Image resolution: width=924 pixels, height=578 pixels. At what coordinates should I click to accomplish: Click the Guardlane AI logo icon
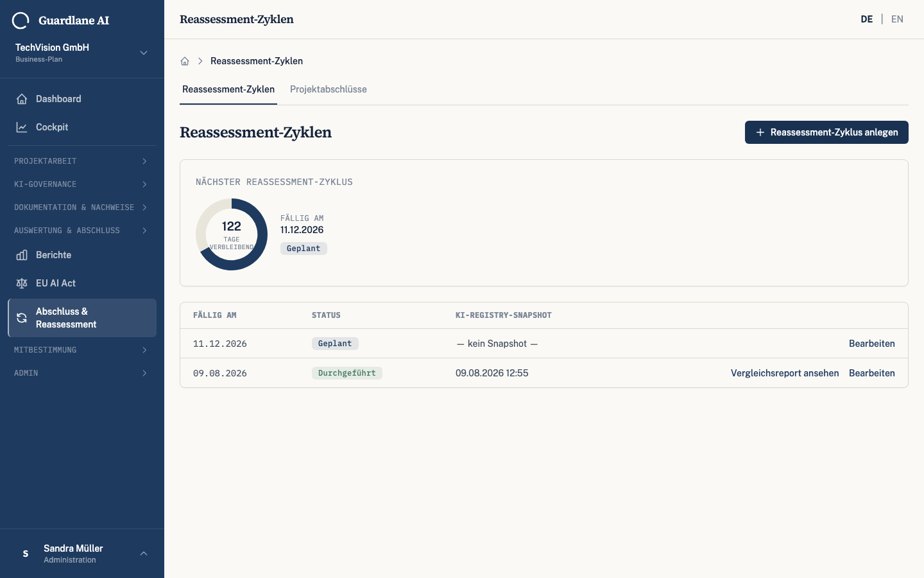21,21
